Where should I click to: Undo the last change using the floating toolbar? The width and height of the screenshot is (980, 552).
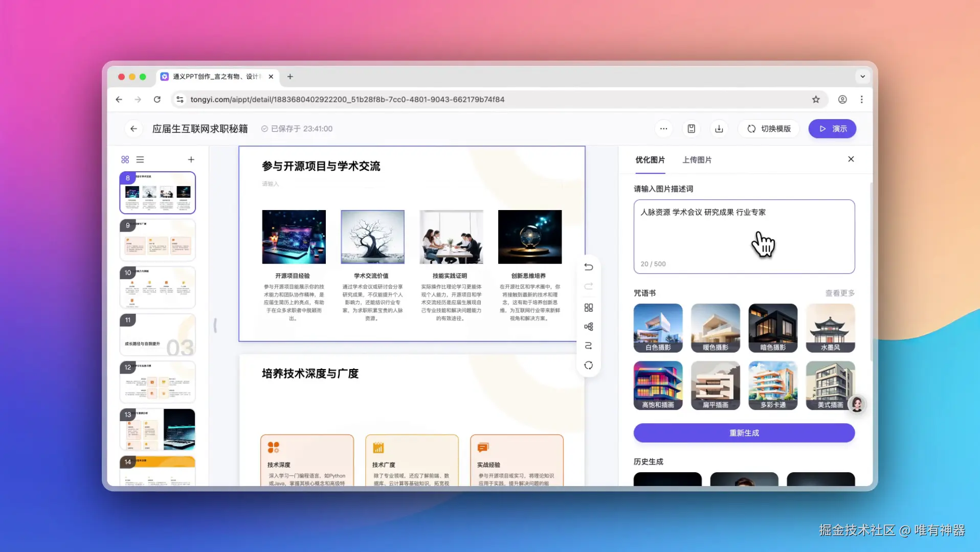(588, 266)
